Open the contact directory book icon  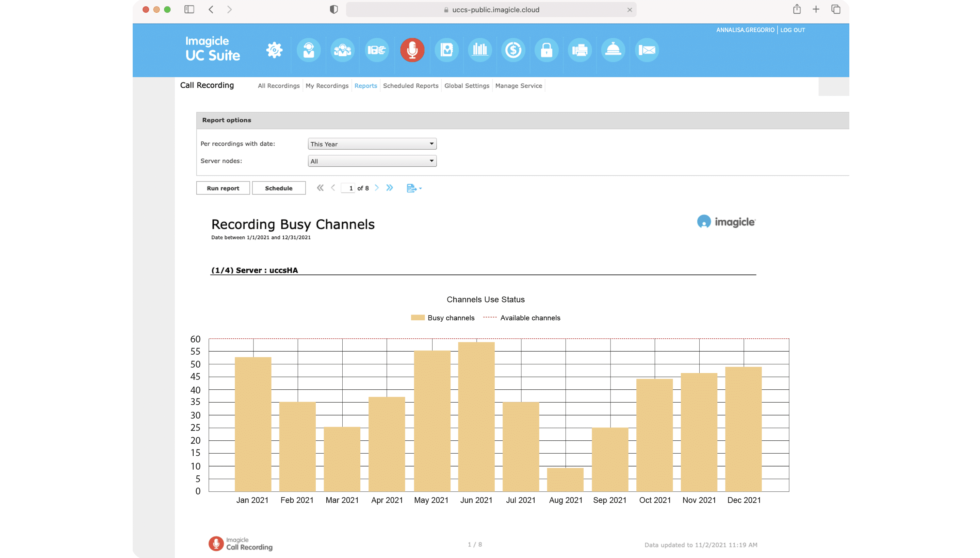446,50
